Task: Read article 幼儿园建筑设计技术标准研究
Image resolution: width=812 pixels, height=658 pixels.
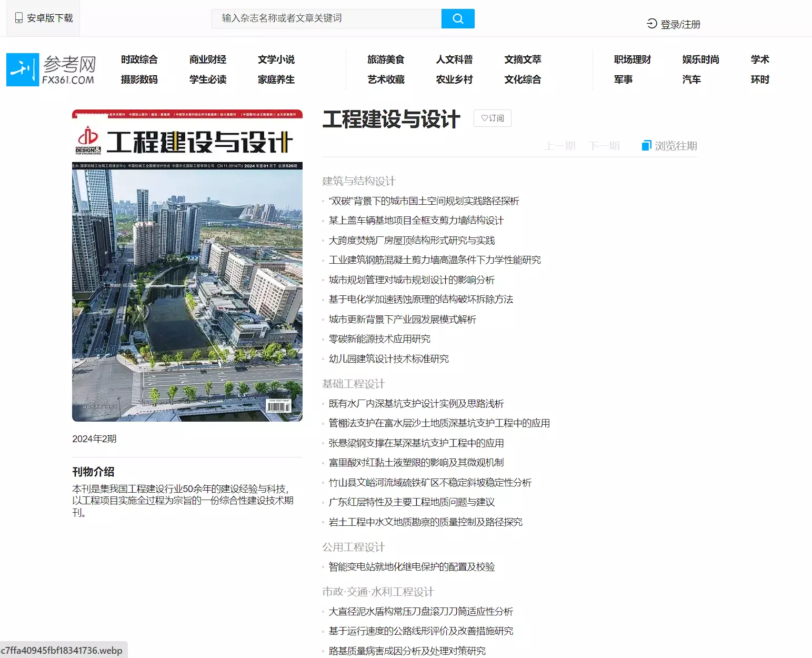Action: point(388,359)
